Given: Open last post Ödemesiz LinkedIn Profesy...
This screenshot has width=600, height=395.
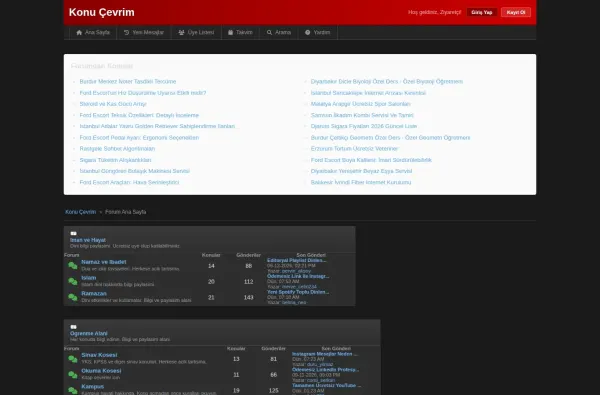Looking at the screenshot, I should pos(325,370).
